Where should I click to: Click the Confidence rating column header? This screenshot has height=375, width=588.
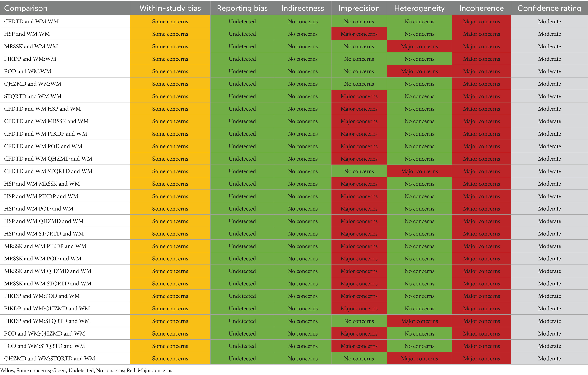[549, 8]
